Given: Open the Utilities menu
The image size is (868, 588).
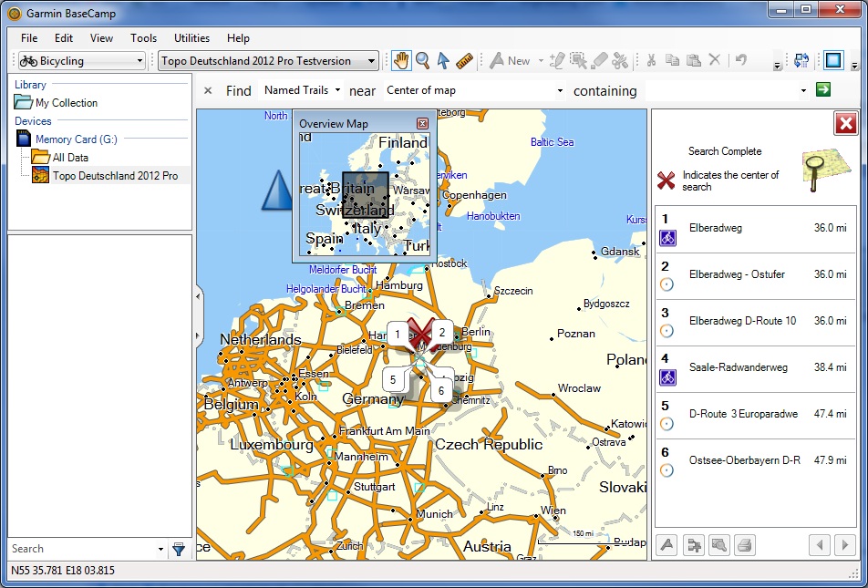Looking at the screenshot, I should pos(191,37).
